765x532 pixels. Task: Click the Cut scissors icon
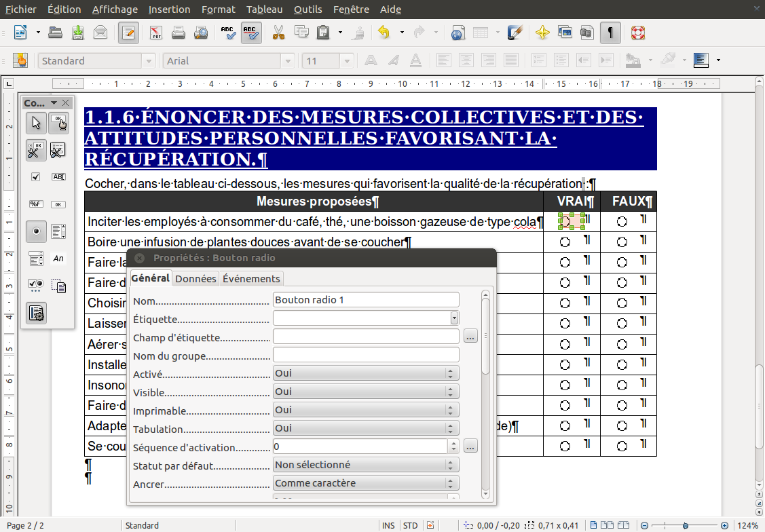(278, 32)
